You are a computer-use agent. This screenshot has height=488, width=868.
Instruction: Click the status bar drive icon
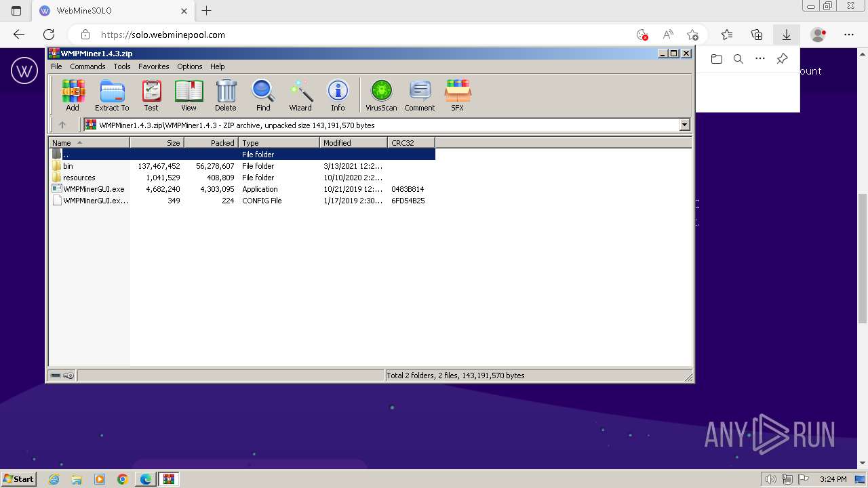point(56,375)
